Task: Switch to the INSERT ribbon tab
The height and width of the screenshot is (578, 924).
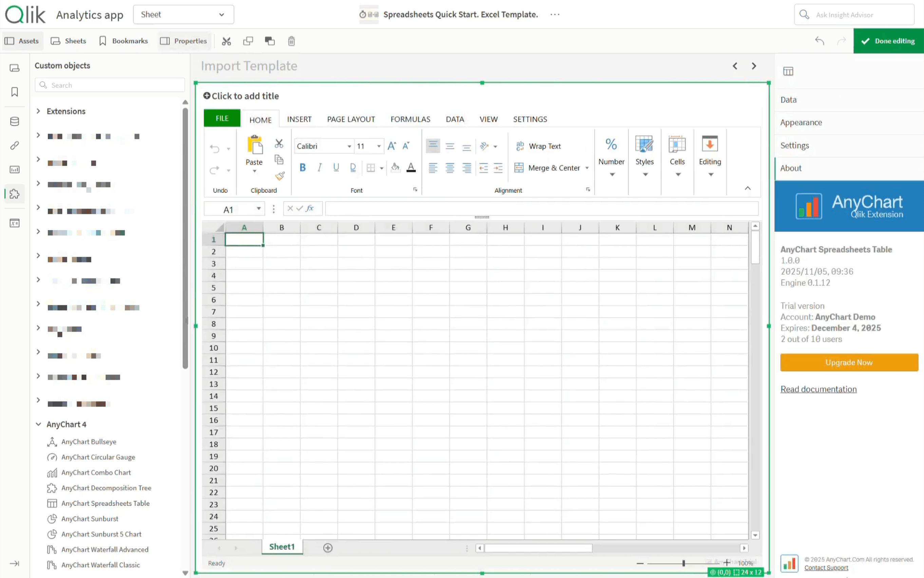Action: 299,119
